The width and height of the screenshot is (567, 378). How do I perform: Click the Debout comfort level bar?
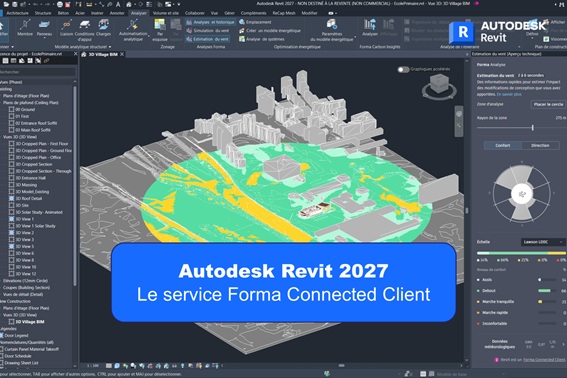point(547,290)
